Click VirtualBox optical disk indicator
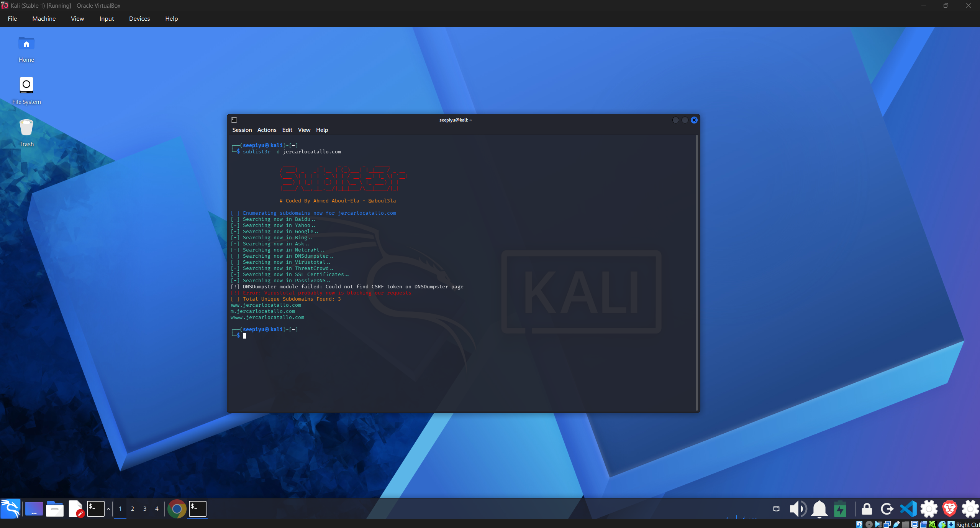The height and width of the screenshot is (528, 980). [x=869, y=524]
